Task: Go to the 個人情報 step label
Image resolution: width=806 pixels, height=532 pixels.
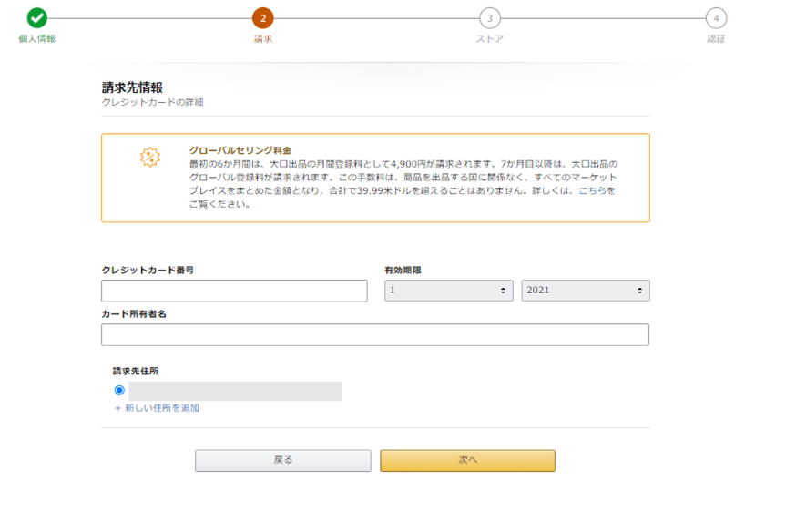Action: (36, 39)
